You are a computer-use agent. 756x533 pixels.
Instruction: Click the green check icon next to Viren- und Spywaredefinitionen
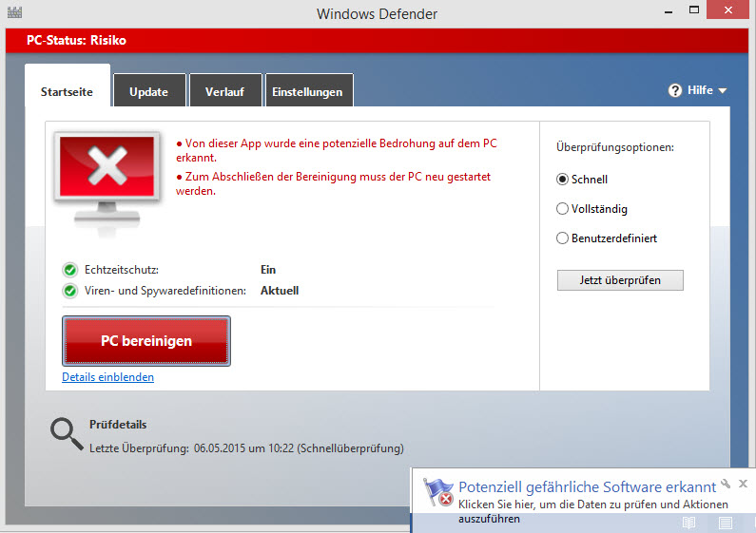(70, 291)
